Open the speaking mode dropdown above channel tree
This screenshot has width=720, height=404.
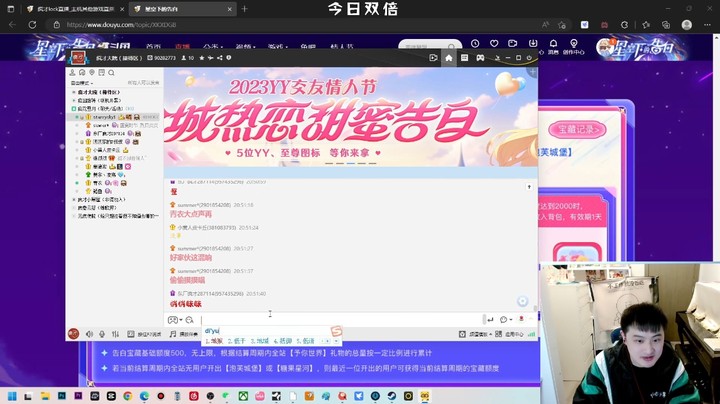pos(82,83)
